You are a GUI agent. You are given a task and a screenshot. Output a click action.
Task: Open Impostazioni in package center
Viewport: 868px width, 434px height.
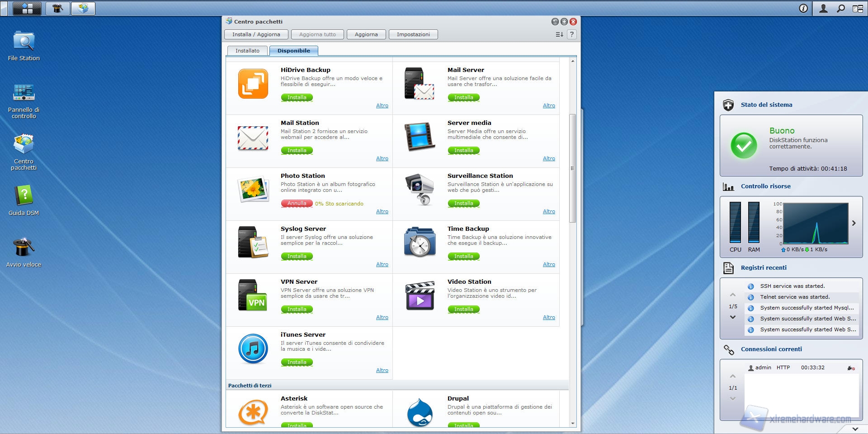(413, 34)
